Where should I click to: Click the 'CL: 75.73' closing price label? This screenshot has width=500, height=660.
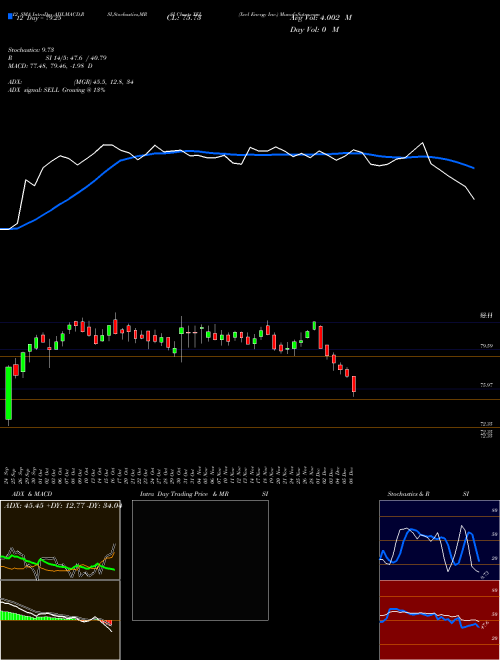[x=184, y=18]
